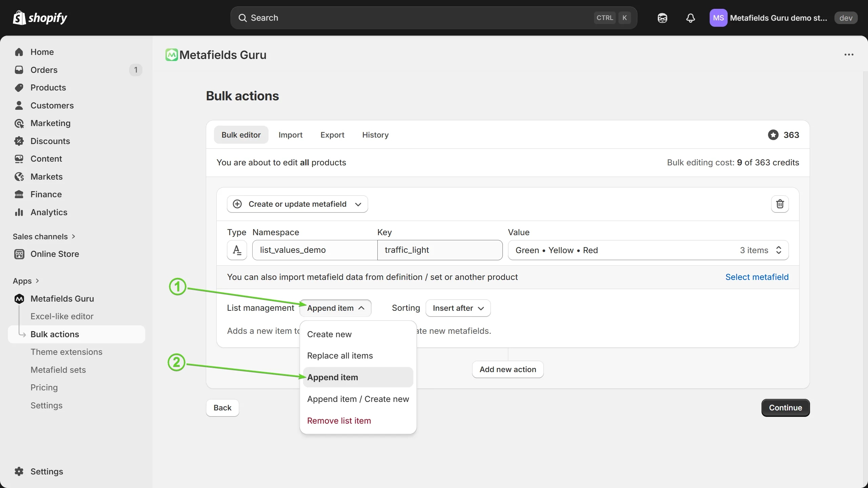The image size is (868, 488).
Task: Click the Online Store icon
Action: point(19,254)
